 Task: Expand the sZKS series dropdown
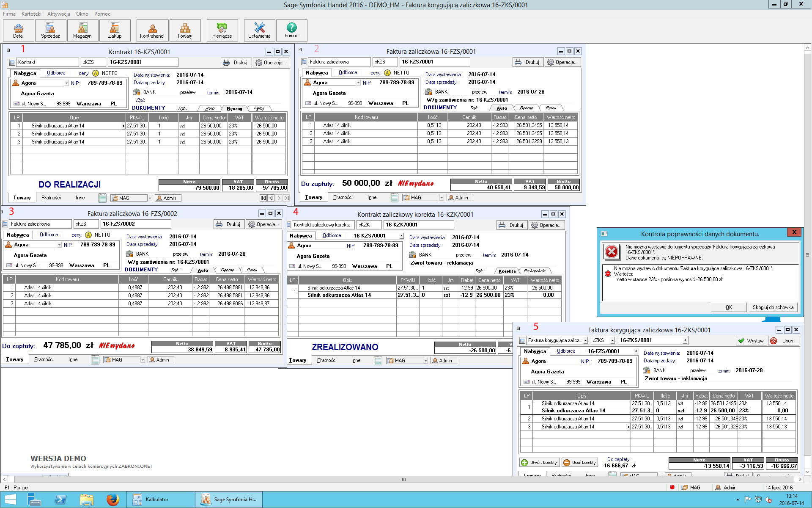612,340
